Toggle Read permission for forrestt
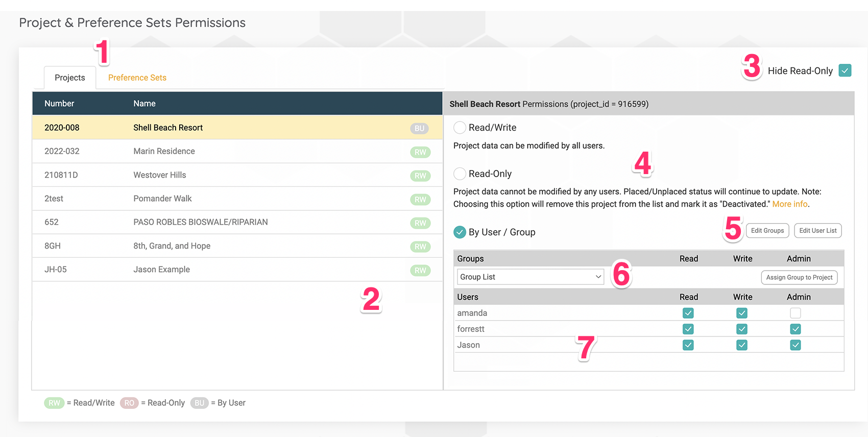The image size is (868, 437). [688, 329]
